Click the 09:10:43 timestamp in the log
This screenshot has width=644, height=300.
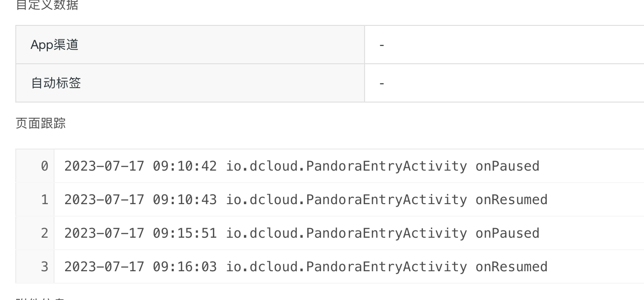[185, 199]
